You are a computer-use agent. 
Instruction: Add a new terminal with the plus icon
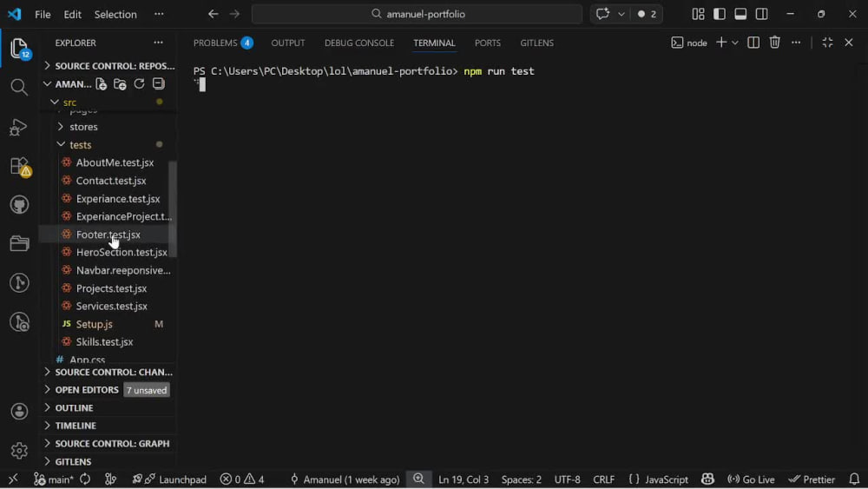pos(721,43)
